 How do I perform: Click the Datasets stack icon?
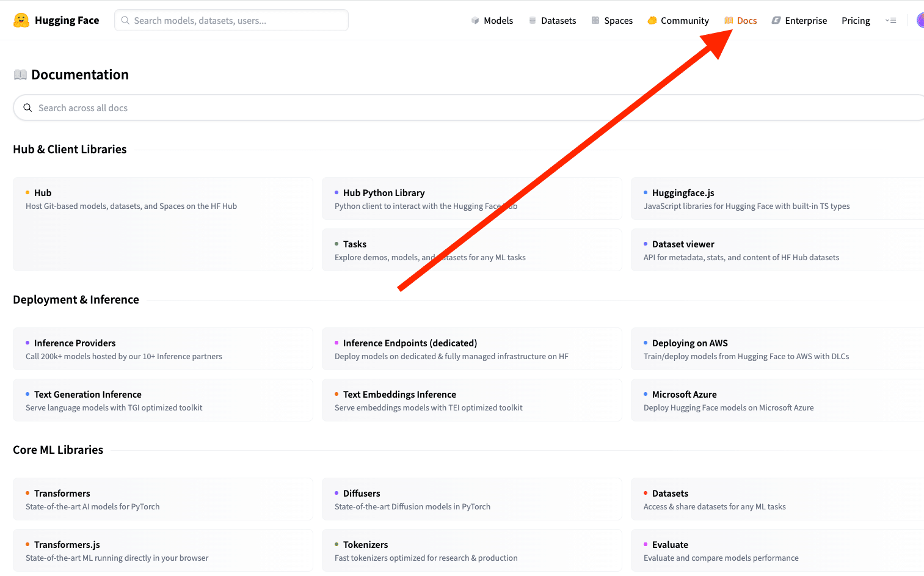tap(533, 21)
